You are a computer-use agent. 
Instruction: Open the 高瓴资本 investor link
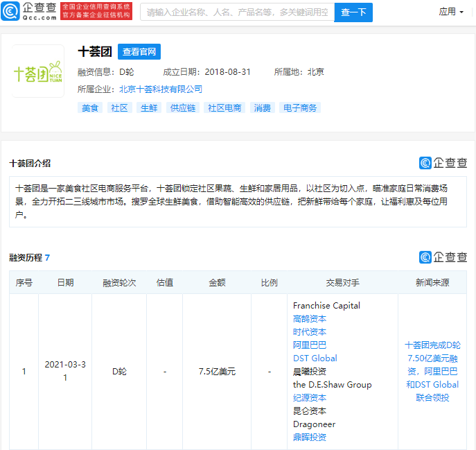pyautogui.click(x=309, y=319)
